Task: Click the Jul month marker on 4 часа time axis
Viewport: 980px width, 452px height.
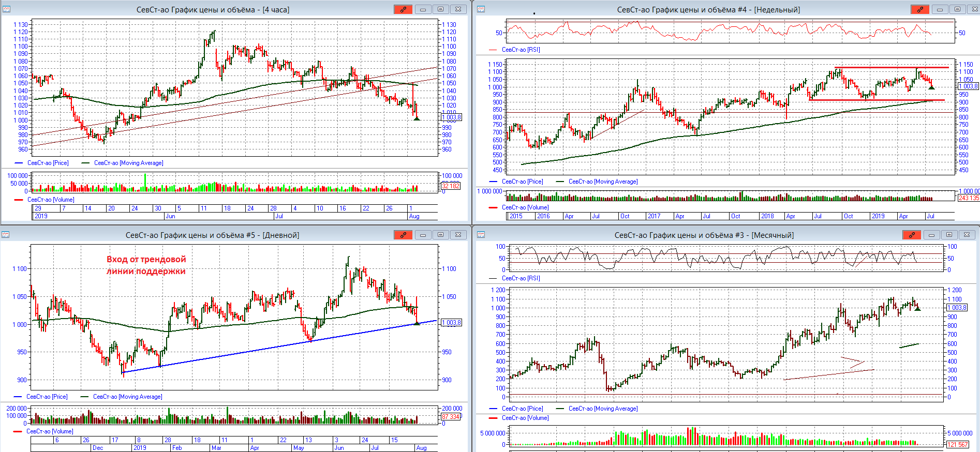Action: click(279, 216)
